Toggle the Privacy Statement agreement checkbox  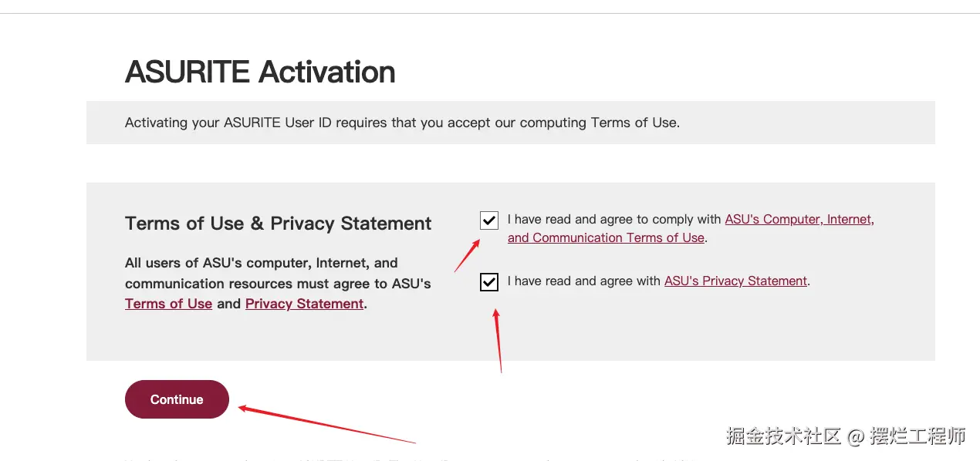488,282
